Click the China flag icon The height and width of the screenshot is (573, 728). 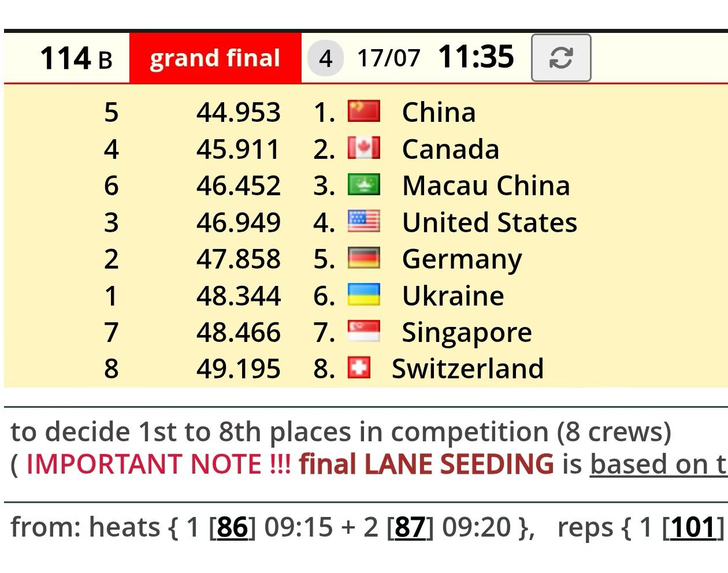tap(364, 111)
